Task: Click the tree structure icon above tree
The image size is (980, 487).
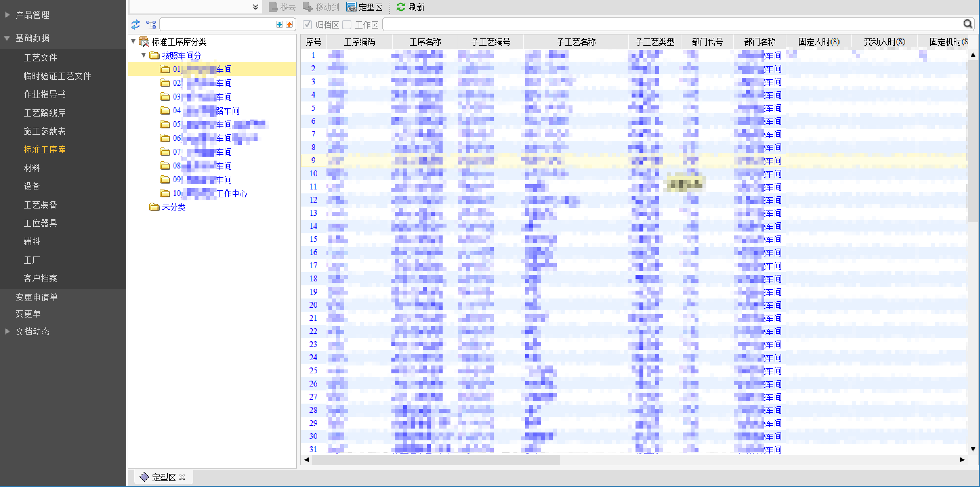Action: 151,25
